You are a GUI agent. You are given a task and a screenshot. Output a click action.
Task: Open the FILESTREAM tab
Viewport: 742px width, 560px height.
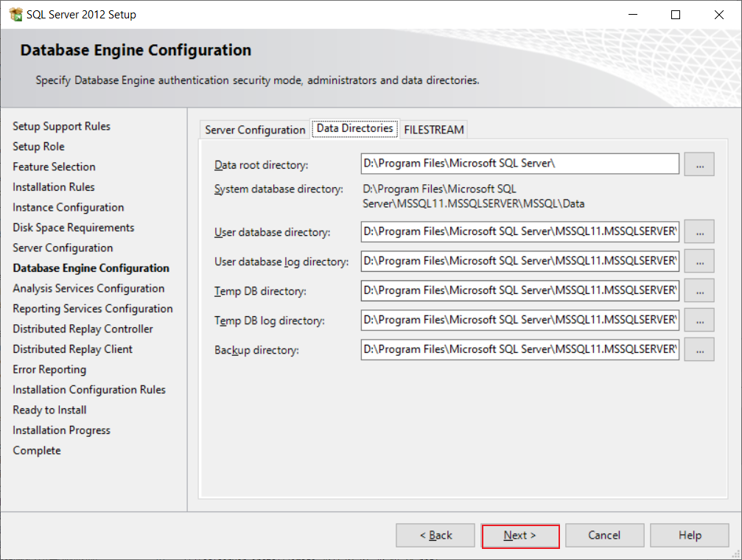(x=434, y=130)
